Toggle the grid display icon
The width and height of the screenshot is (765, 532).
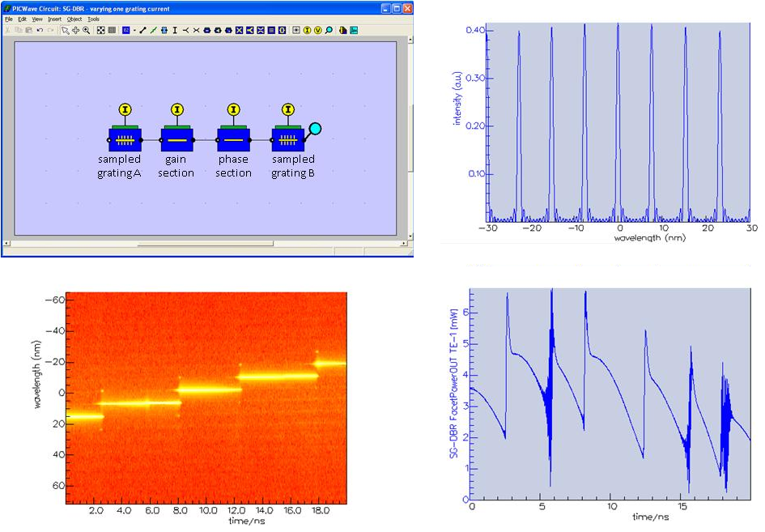(x=112, y=30)
